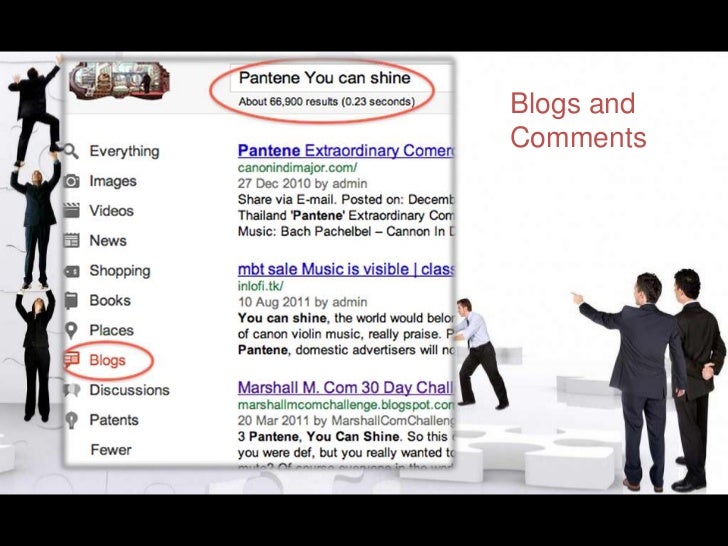Click the Shopping tag icon
The width and height of the screenshot is (728, 546).
(72, 271)
